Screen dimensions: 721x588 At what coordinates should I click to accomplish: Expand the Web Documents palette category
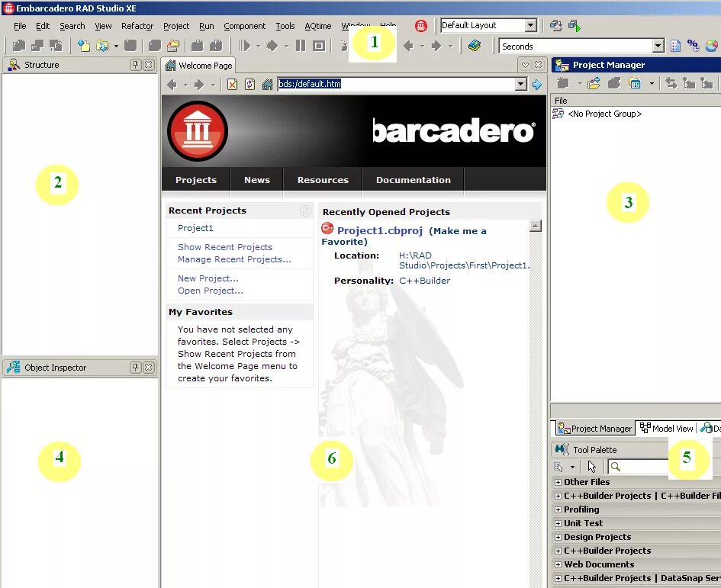pyautogui.click(x=558, y=565)
